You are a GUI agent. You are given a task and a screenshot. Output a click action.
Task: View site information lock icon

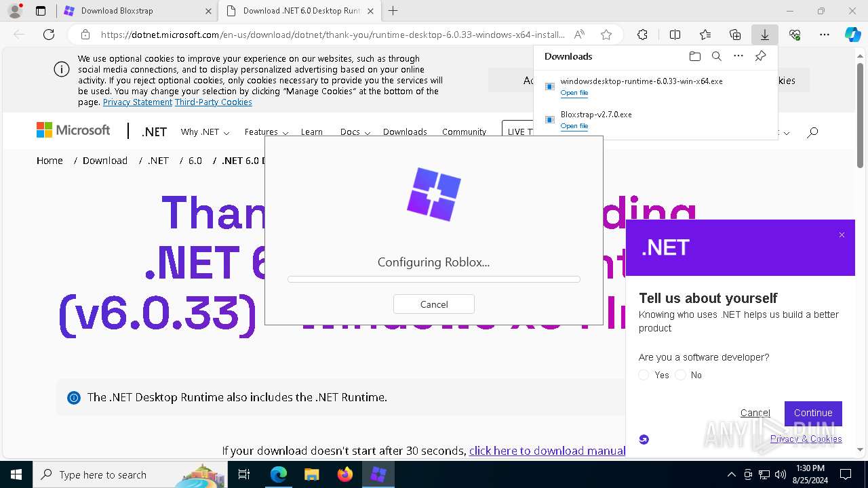coord(85,35)
